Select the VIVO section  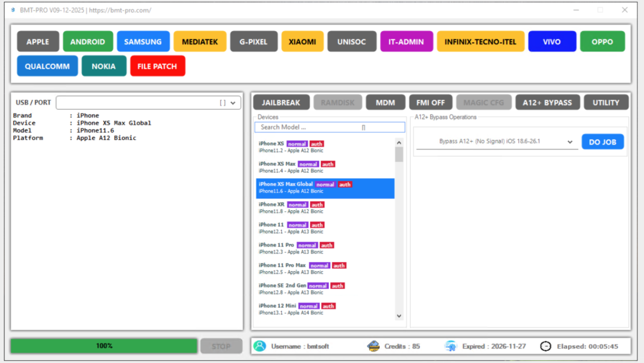point(551,41)
